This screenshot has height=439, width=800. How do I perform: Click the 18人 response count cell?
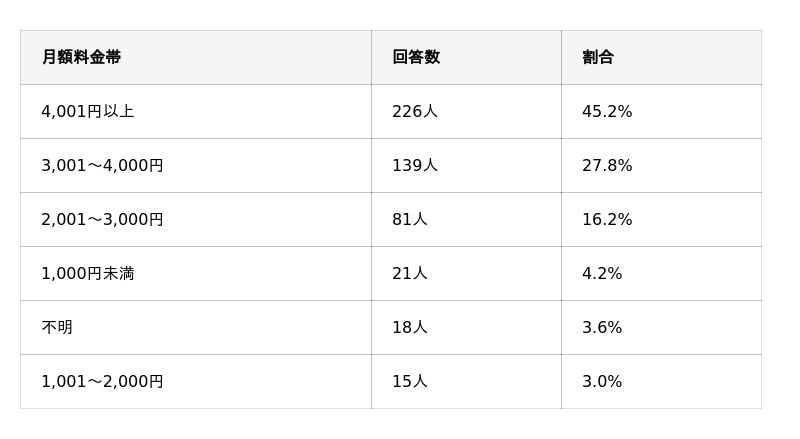410,327
